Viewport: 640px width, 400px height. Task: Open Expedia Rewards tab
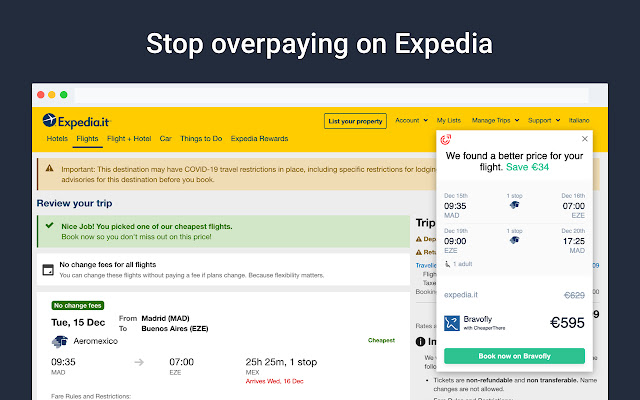coord(259,139)
